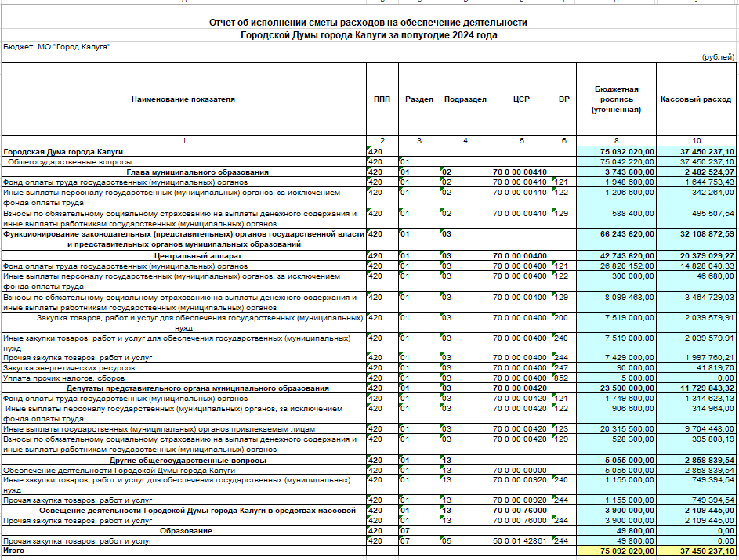Select the "Бюджет: МО Город Калуга" cell

pos(57,47)
